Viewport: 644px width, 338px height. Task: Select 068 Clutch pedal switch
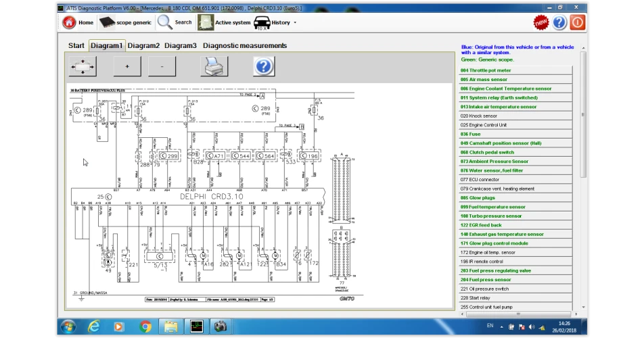(x=515, y=152)
